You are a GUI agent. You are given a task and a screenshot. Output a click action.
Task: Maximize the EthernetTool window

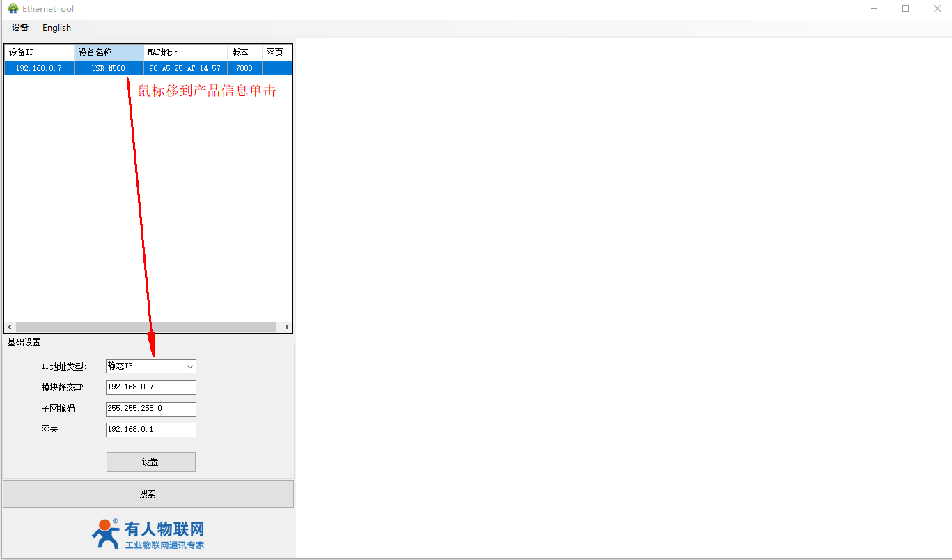pos(905,9)
